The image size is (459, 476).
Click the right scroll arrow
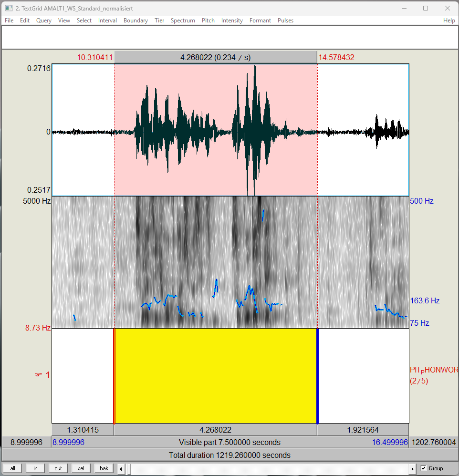click(412, 468)
